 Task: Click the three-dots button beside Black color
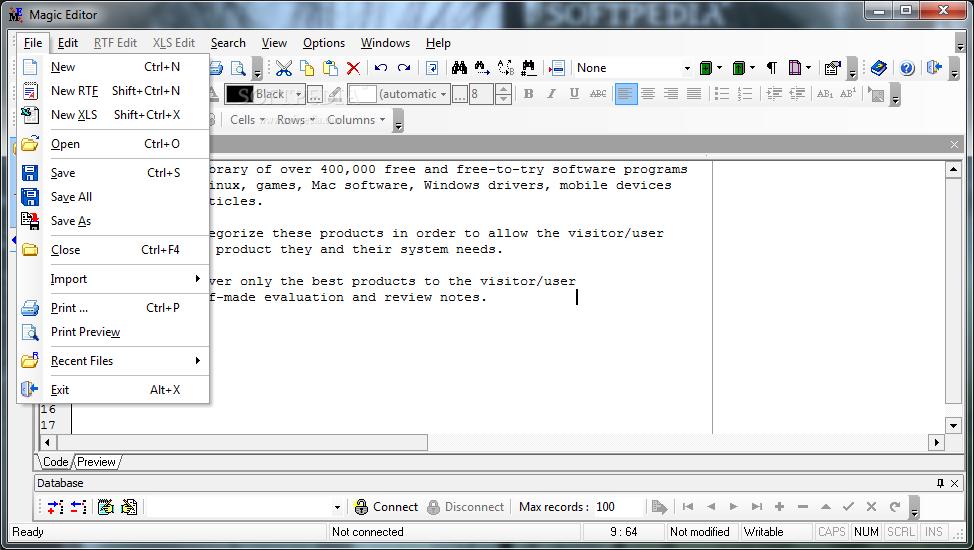click(x=315, y=94)
